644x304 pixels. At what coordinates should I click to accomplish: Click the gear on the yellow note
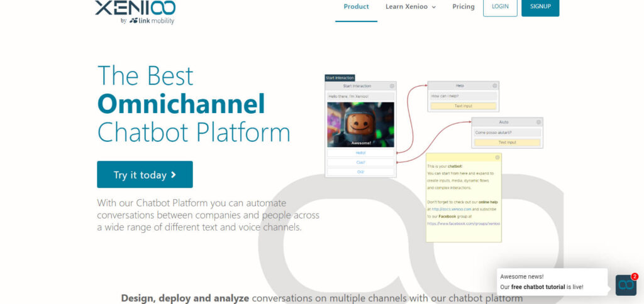click(497, 158)
